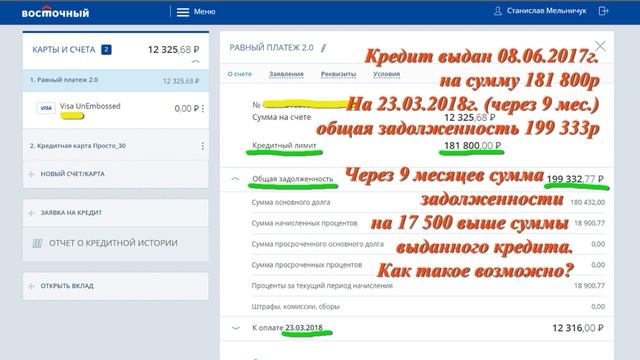Viewport: 640px width, 360px height.
Task: Open Отчет о кредитной истории
Action: click(x=116, y=244)
